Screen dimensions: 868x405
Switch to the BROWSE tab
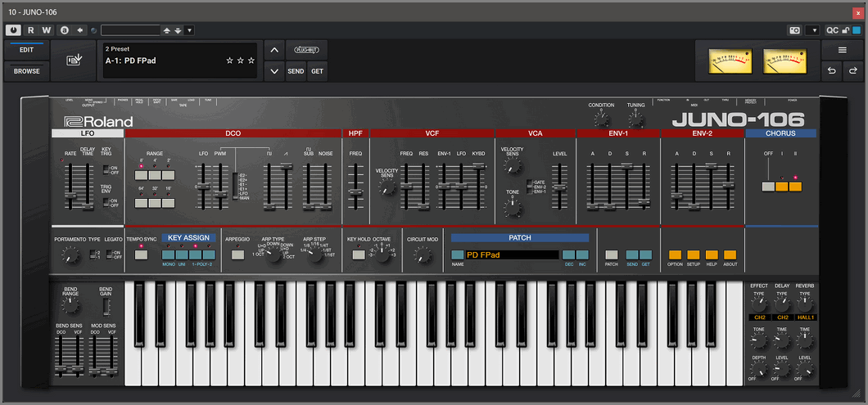tap(26, 71)
